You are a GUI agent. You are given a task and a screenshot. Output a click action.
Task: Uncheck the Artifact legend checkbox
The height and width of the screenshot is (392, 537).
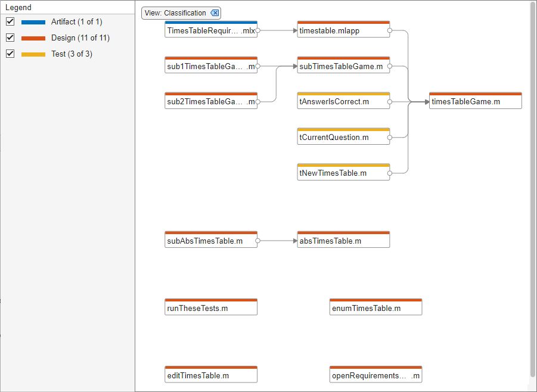pyautogui.click(x=10, y=22)
